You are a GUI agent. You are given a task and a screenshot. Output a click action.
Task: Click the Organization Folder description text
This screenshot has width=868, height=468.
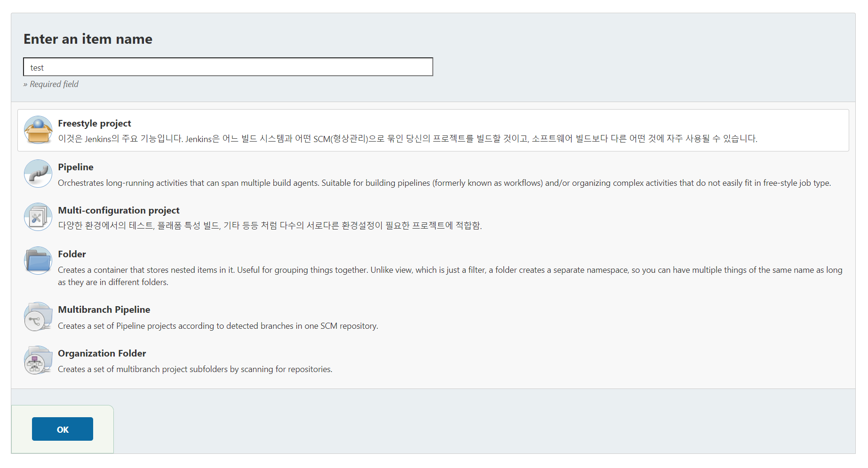coord(195,369)
